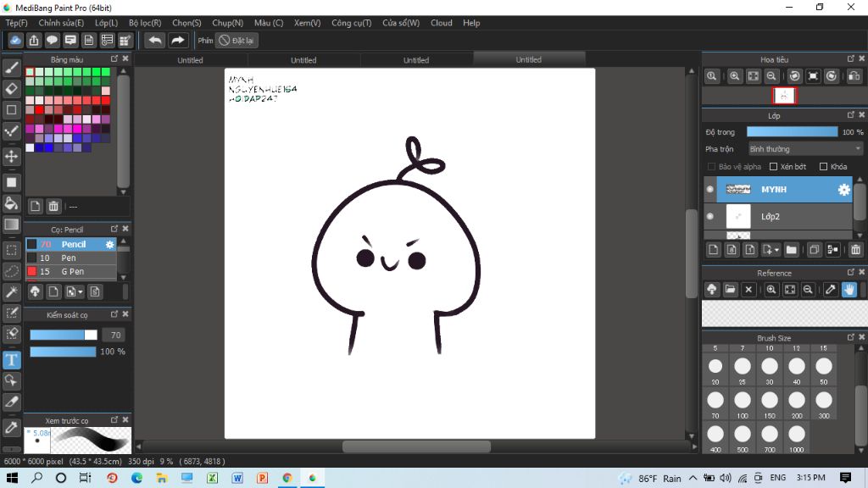Open image file in Reference panel

coord(730,290)
